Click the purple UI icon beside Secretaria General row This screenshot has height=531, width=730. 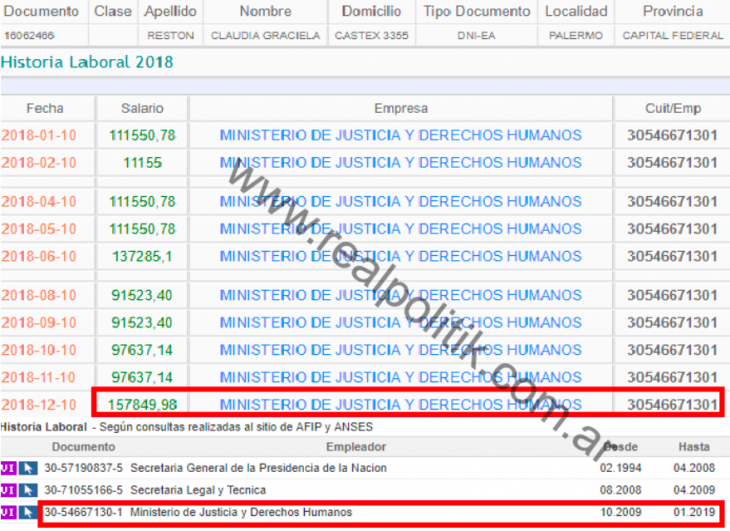[x=8, y=468]
